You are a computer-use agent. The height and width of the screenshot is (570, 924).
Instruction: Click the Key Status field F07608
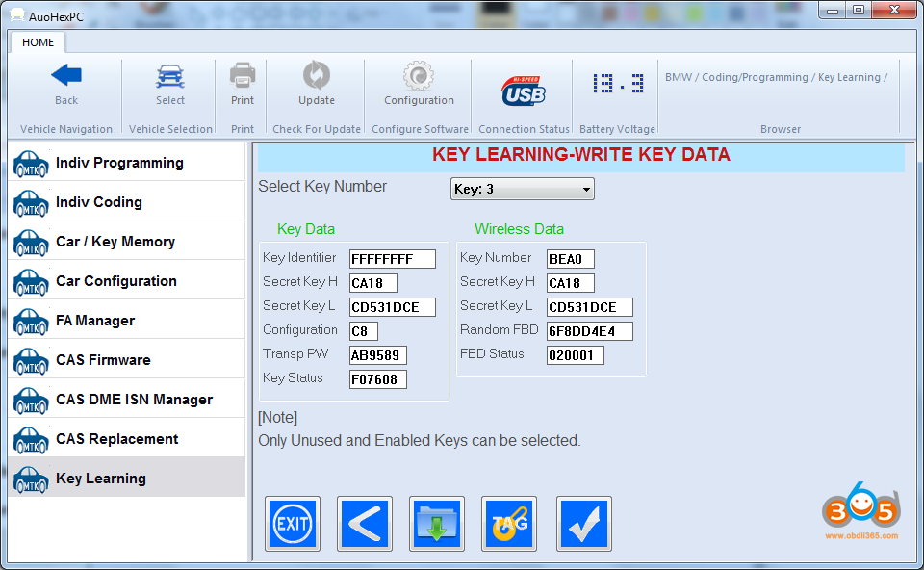pos(377,380)
